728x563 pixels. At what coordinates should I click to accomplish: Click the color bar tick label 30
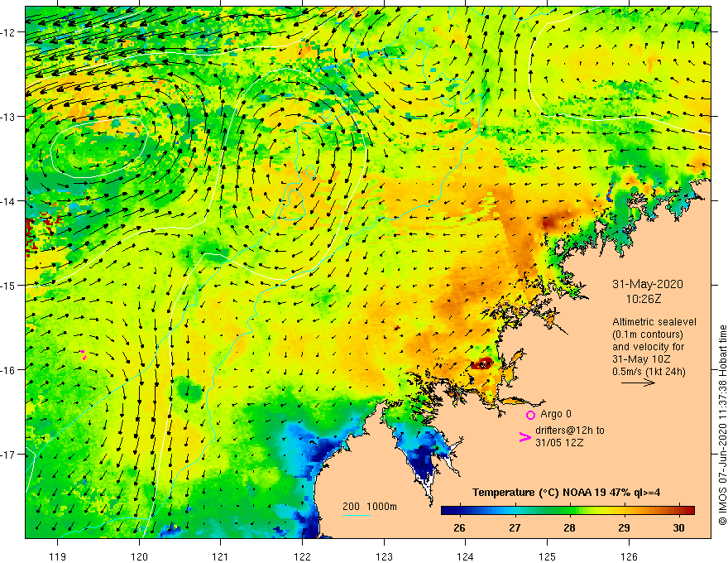(679, 527)
